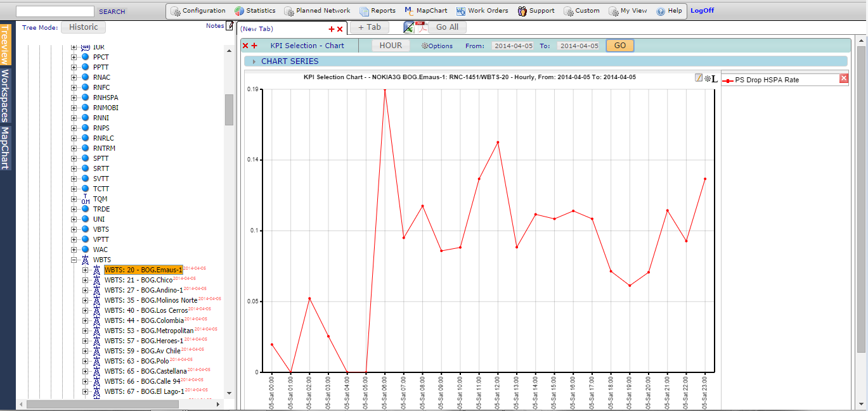Open the Statistics menu
The image size is (868, 411).
point(255,11)
